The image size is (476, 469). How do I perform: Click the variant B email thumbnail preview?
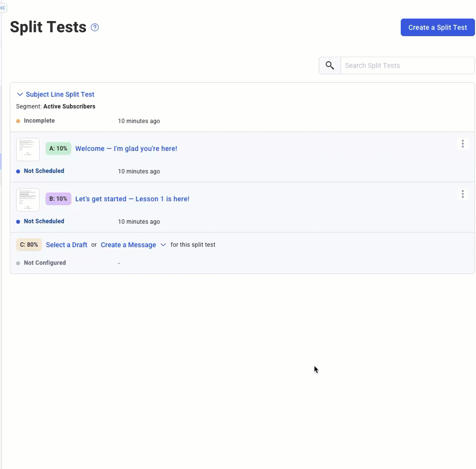(x=28, y=199)
